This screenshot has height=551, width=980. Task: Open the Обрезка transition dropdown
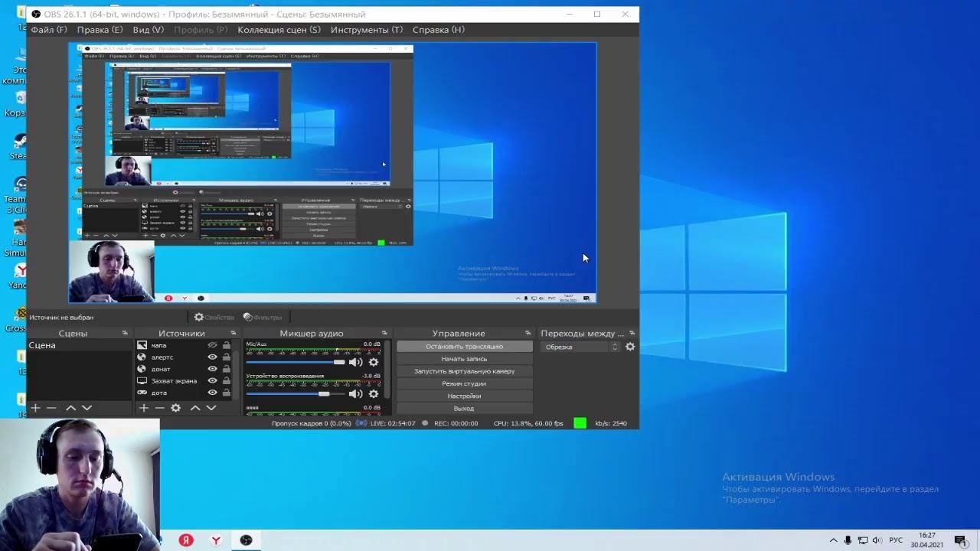(580, 347)
